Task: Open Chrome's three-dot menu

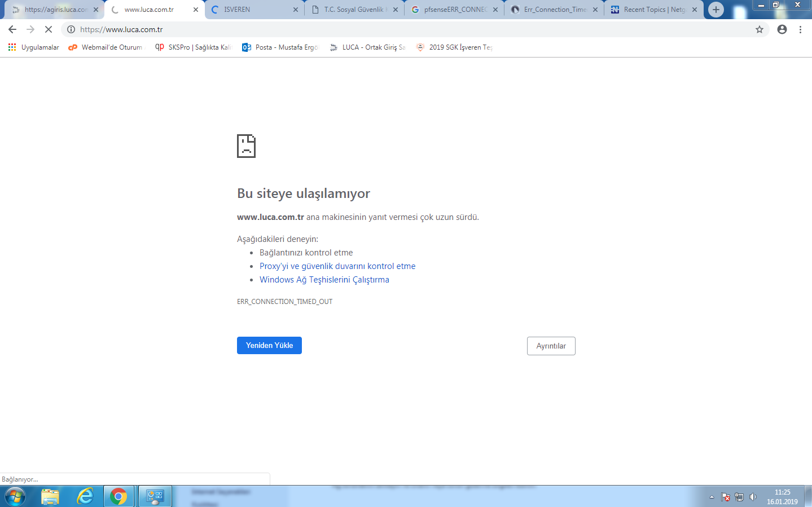Action: coord(800,29)
